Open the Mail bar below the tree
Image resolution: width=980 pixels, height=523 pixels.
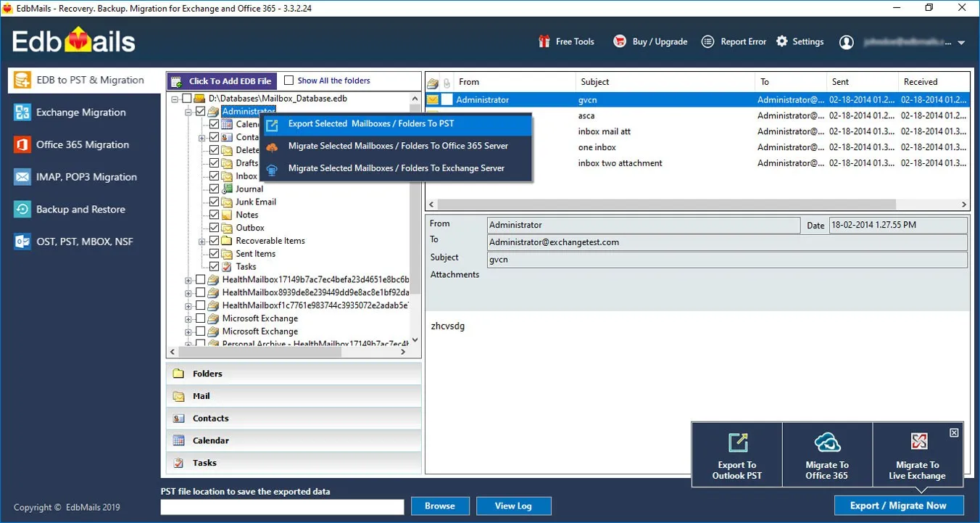pos(294,396)
